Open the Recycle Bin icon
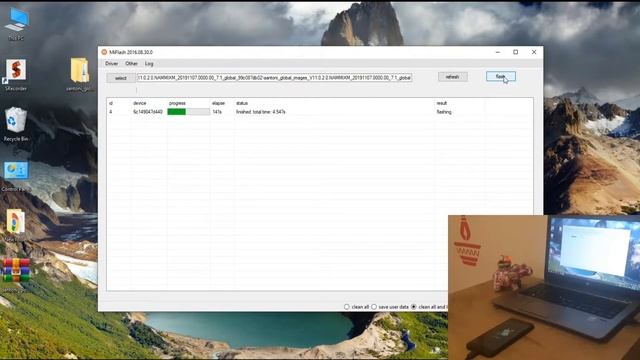Viewport: 640px width, 360px height. pyautogui.click(x=16, y=123)
